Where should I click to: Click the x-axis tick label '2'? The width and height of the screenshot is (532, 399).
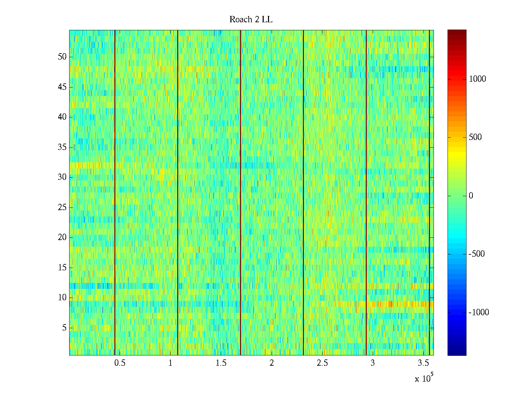tap(272, 363)
